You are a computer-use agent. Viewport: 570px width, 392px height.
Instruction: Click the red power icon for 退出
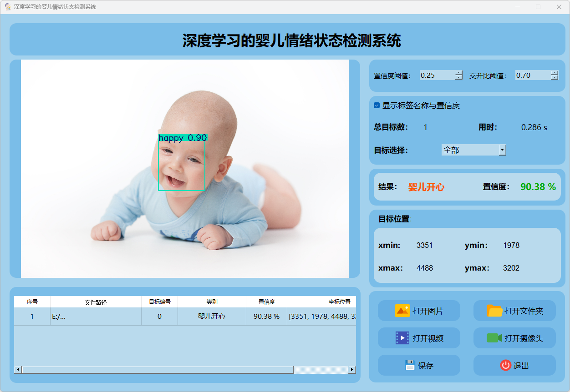(505, 365)
